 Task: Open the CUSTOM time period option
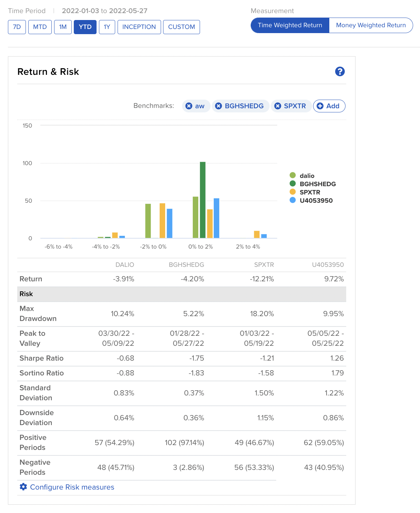click(181, 27)
